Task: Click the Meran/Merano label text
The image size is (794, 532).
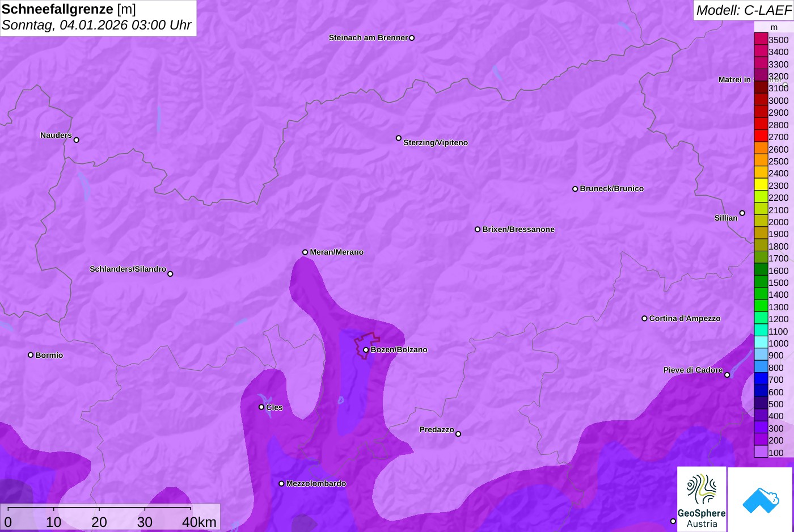Action: [x=337, y=252]
